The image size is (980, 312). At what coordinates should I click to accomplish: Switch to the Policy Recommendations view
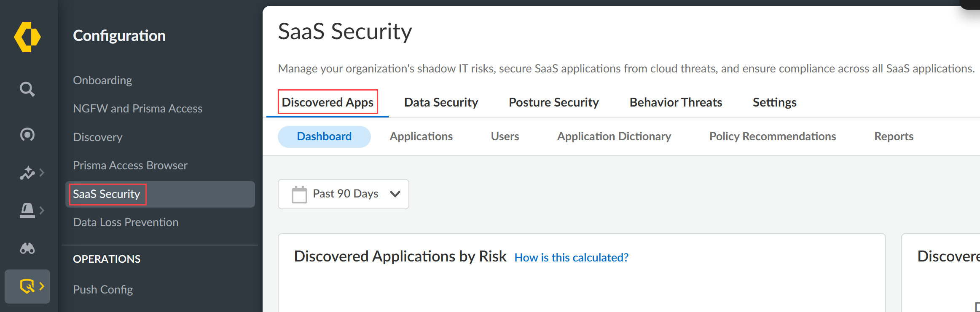[772, 136]
